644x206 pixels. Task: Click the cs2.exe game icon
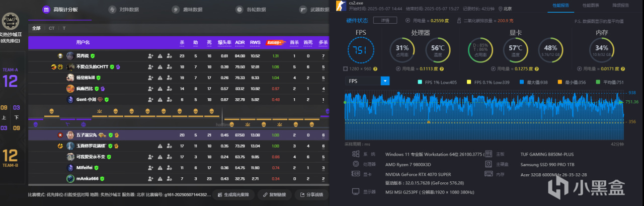341,6
